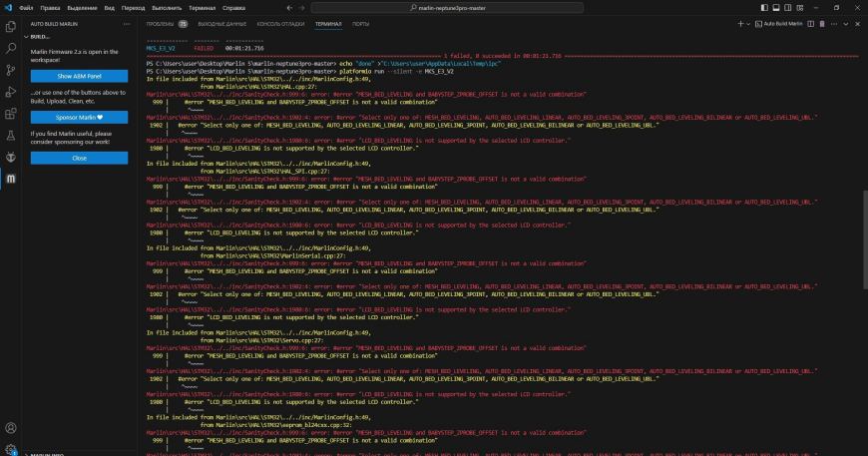Select the Auto Build Marlin activity icon
Screen dimensions: 868x456
pos(11,179)
